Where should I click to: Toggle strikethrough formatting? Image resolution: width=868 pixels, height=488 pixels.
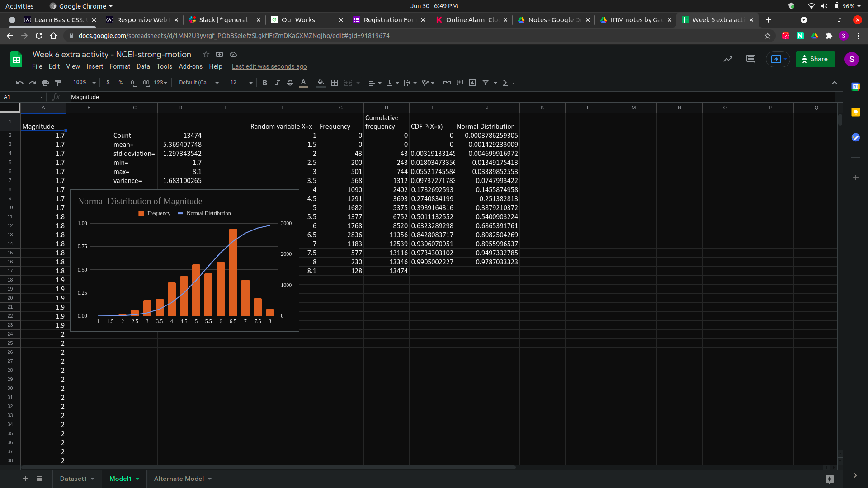290,83
